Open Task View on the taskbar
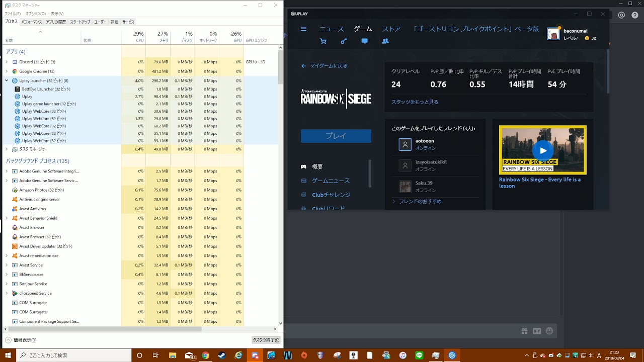This screenshot has height=362, width=644. tap(155, 355)
